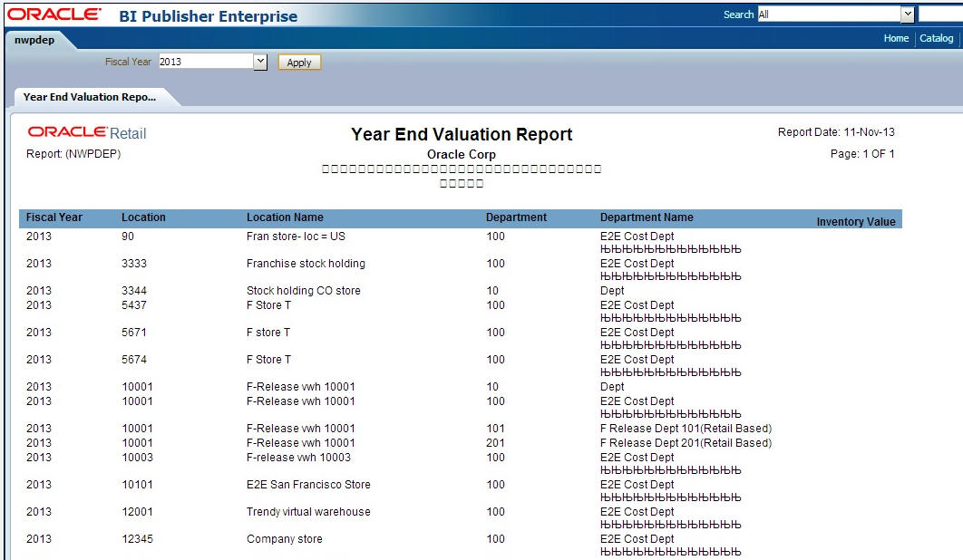Viewport: 963px width, 560px height.
Task: Click the location cell 10003
Action: pos(137,458)
